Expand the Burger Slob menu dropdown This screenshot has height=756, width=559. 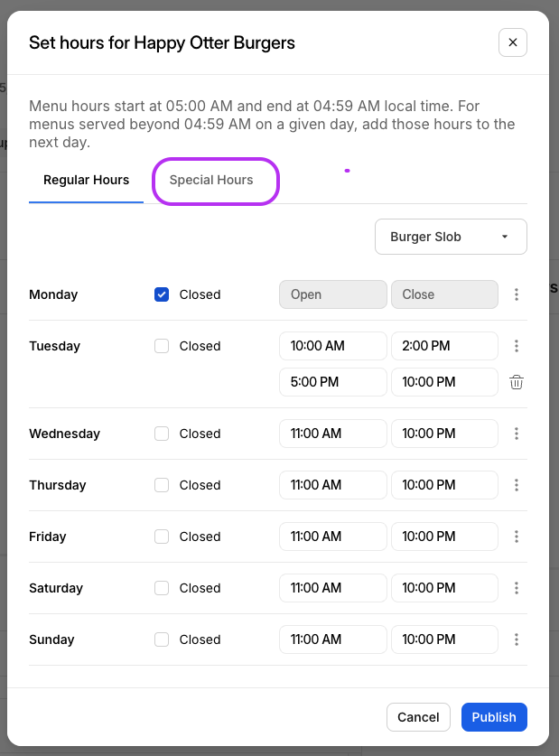(x=451, y=237)
